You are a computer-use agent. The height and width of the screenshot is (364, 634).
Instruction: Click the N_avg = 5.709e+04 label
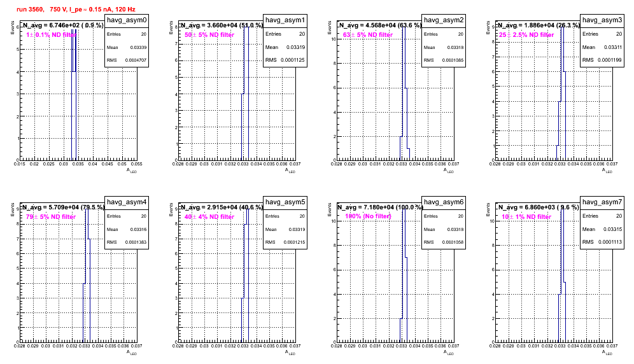(x=63, y=207)
